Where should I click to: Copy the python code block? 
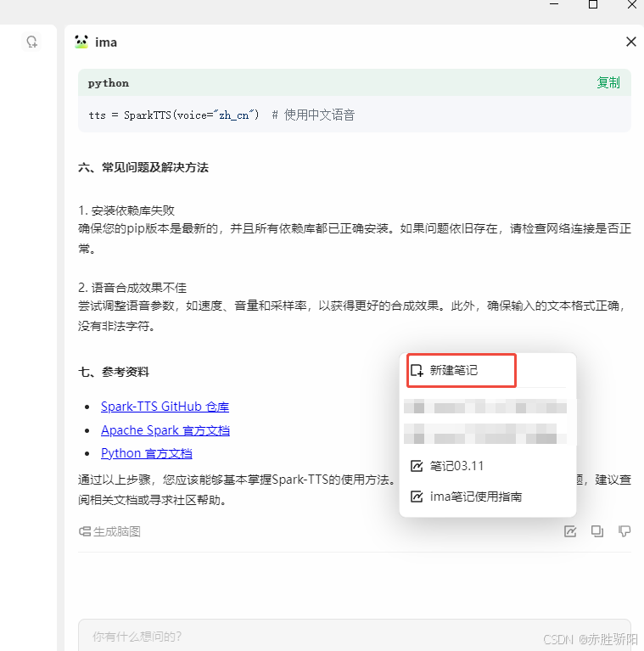pos(608,82)
